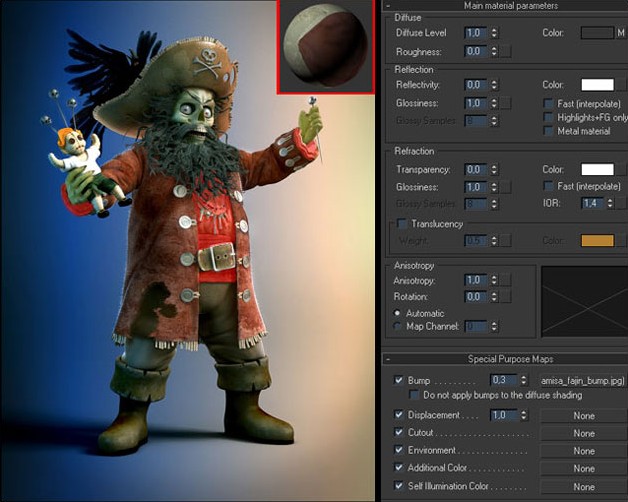Click the None button for Environment map

point(584,451)
